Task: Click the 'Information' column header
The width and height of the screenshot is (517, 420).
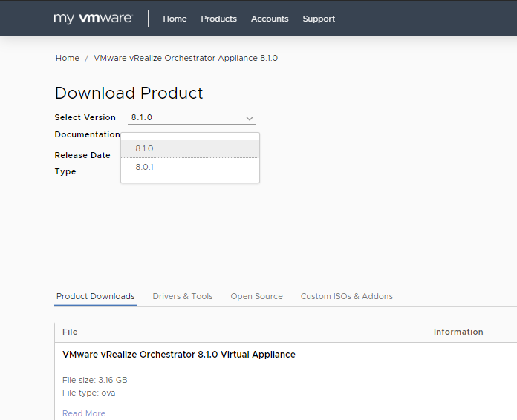Action: pos(458,332)
